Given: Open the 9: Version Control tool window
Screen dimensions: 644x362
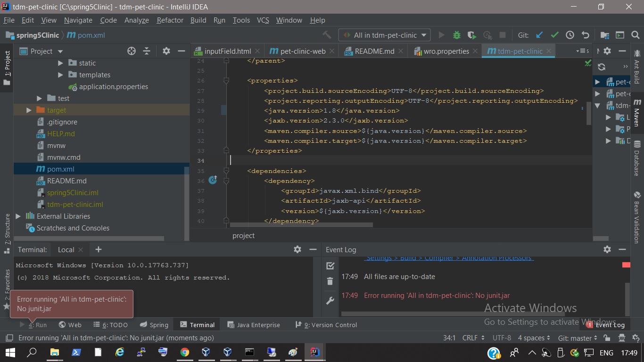Looking at the screenshot, I should coord(326,325).
